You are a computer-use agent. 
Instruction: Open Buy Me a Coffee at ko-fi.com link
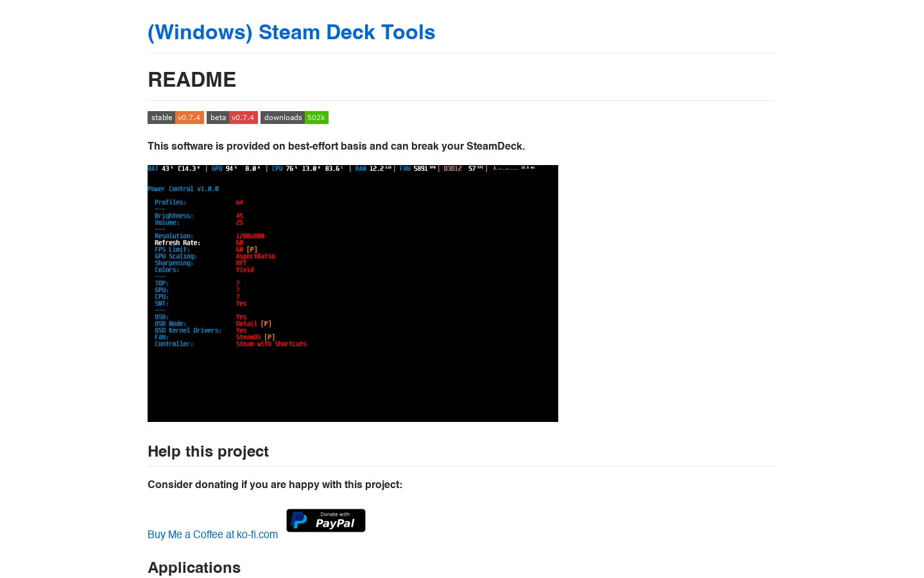click(212, 534)
